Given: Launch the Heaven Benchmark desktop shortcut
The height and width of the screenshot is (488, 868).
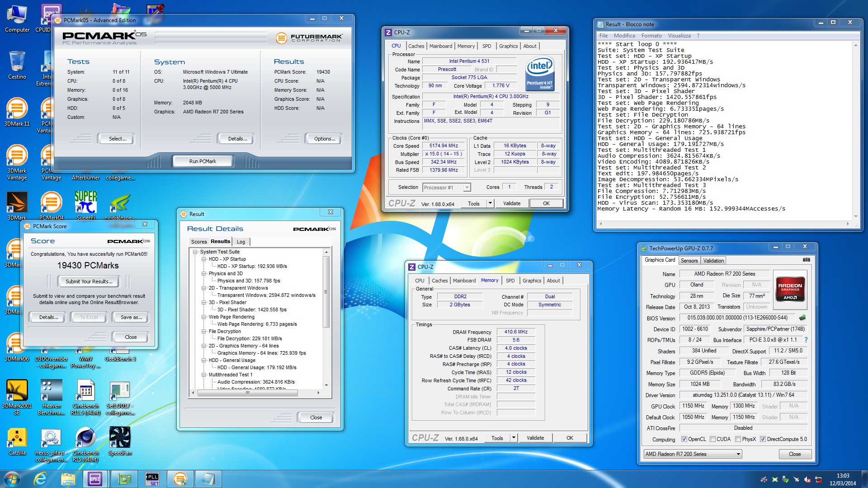Looking at the screenshot, I should pyautogui.click(x=51, y=397).
